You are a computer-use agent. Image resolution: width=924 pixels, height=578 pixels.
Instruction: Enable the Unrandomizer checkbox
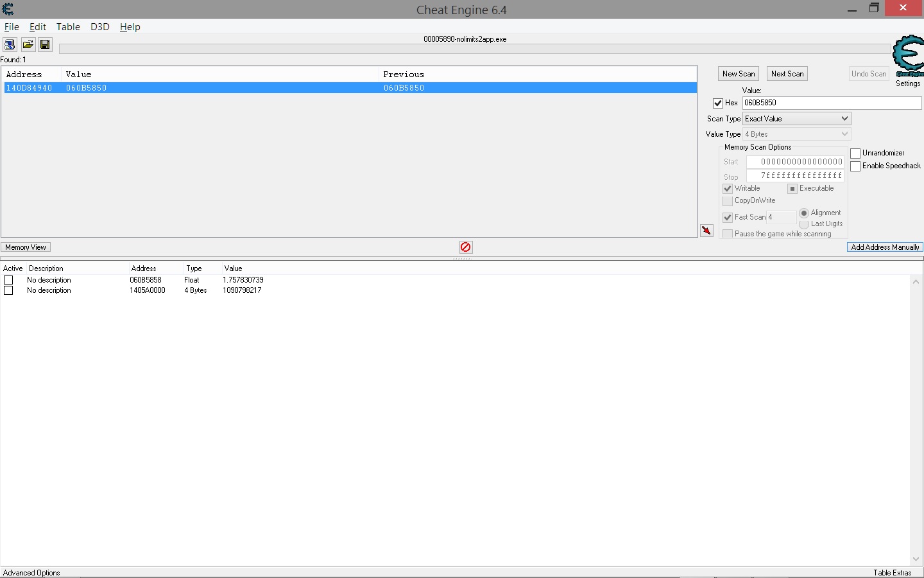pyautogui.click(x=855, y=153)
